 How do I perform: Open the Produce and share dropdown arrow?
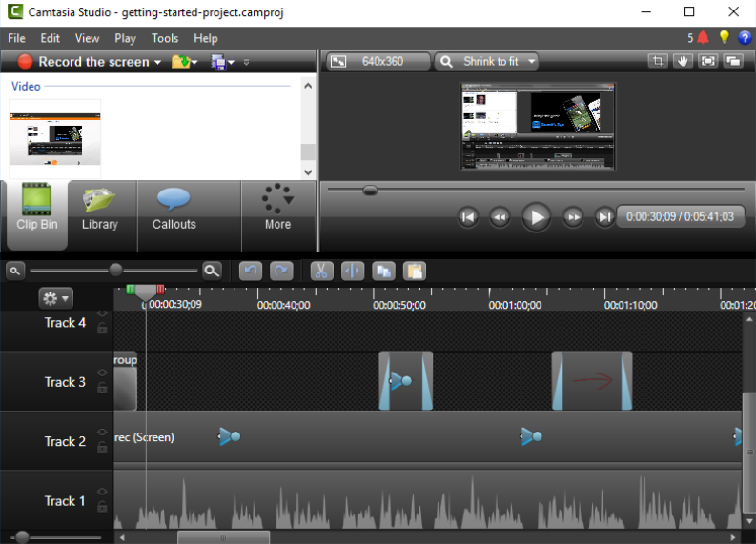(x=232, y=62)
